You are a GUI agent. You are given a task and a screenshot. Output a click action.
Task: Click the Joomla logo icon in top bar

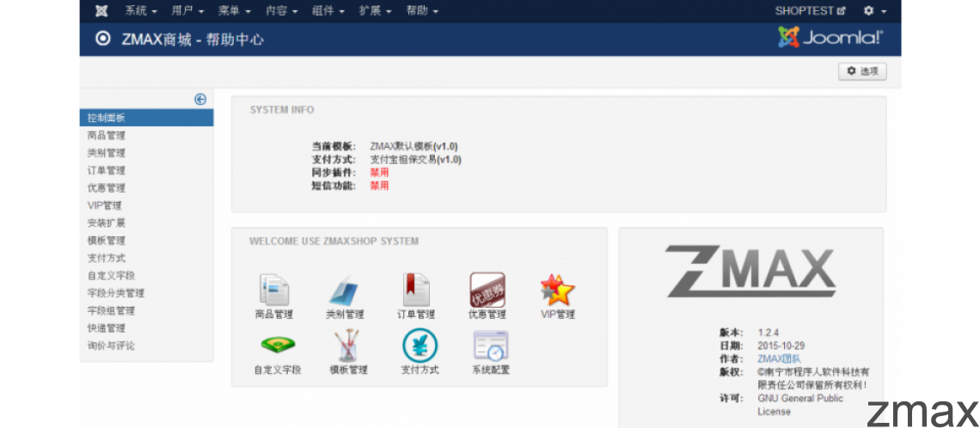coord(102,11)
